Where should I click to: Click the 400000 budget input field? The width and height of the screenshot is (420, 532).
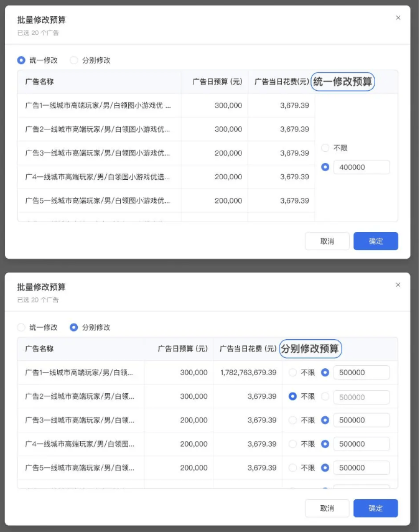click(362, 167)
